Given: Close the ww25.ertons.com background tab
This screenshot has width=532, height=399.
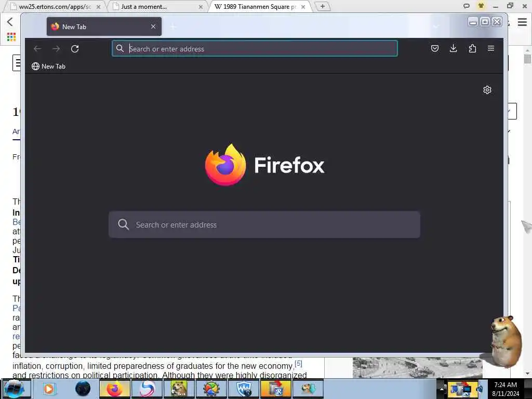Looking at the screenshot, I should [x=98, y=7].
